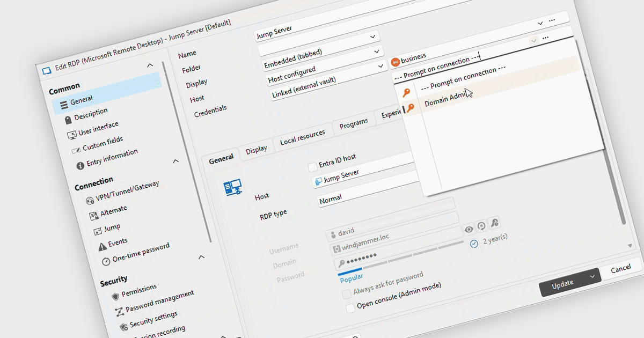
Task: Collapse the Security section chevron
Action: (201, 257)
